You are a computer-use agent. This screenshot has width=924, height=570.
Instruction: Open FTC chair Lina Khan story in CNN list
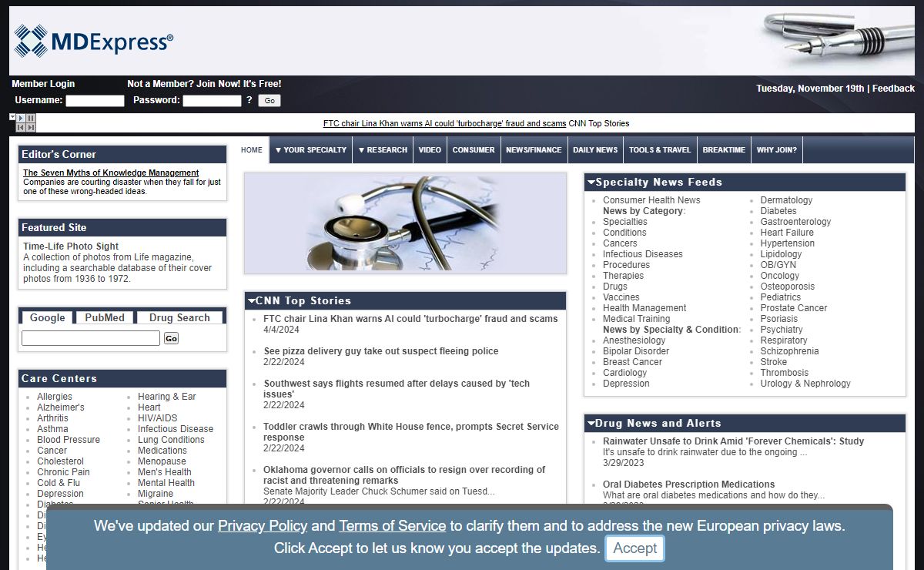click(x=410, y=319)
